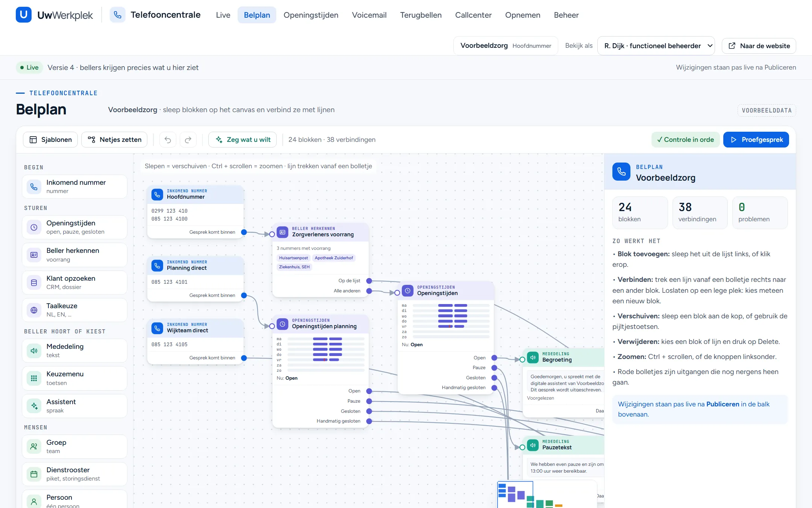This screenshot has width=812, height=508.
Task: Start a Proefgesprek test call
Action: [756, 140]
